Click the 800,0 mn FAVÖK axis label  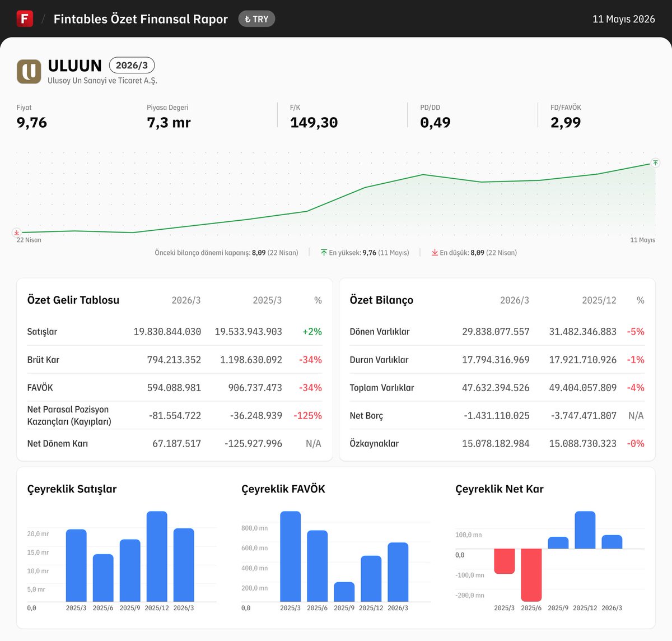(x=255, y=528)
